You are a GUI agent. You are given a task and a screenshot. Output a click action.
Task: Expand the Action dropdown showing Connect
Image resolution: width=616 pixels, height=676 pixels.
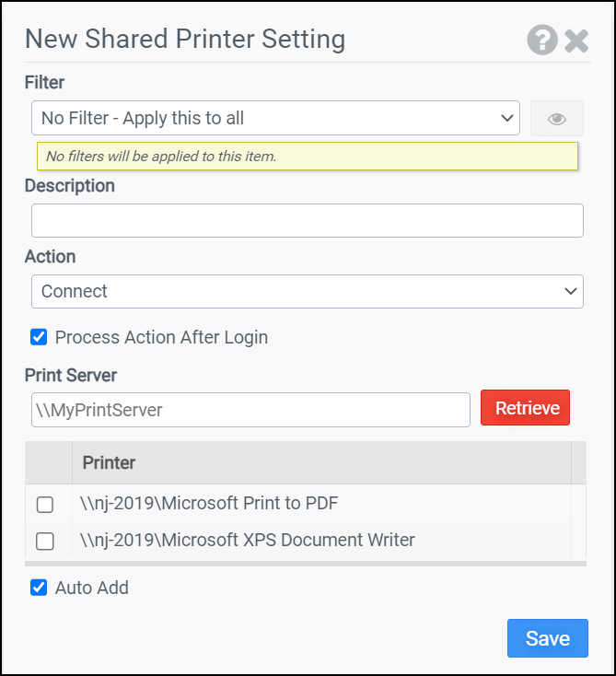tap(307, 291)
